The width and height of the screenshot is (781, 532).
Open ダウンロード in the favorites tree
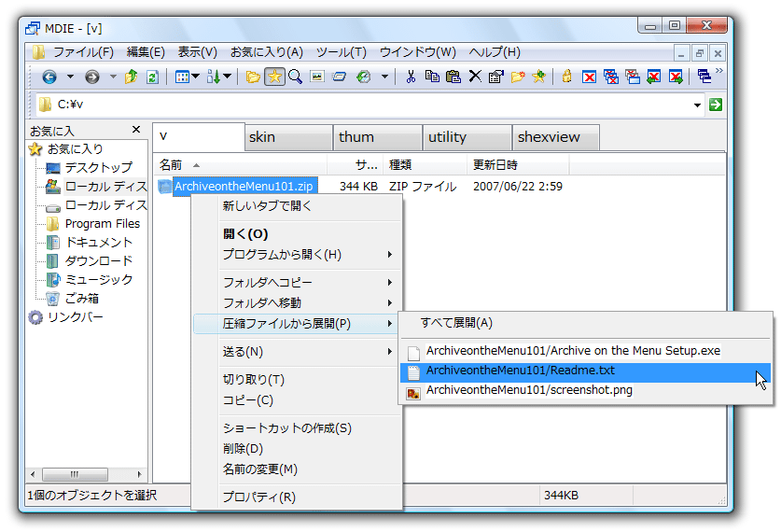(x=98, y=261)
